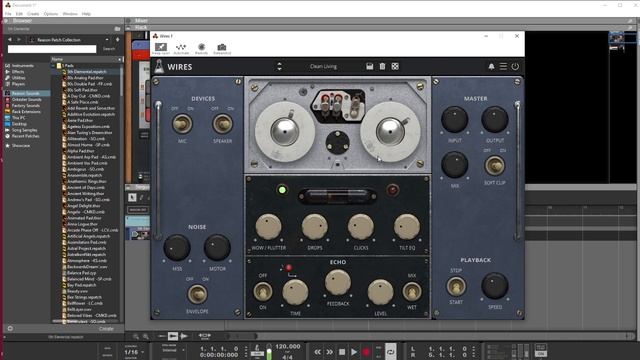Open the File menu
Image resolution: width=640 pixels, height=360 pixels.
click(8, 14)
